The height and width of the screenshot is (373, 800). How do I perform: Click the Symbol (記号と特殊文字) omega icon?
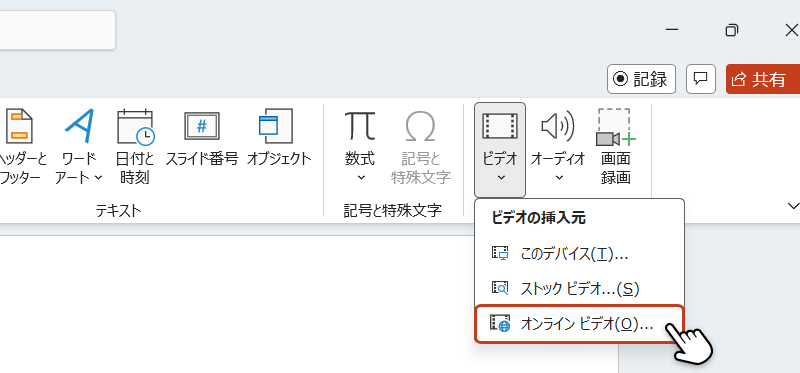pyautogui.click(x=420, y=127)
